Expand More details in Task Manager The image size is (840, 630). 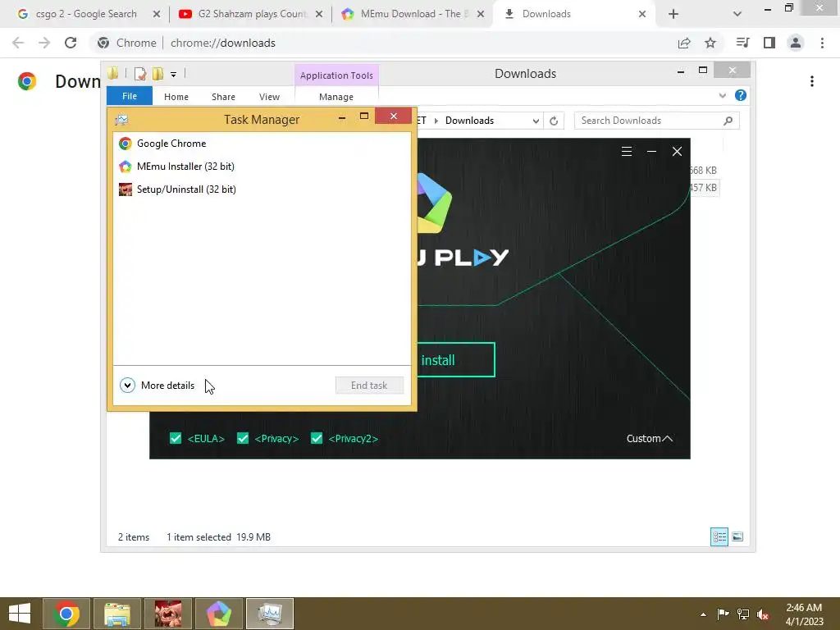(x=157, y=386)
